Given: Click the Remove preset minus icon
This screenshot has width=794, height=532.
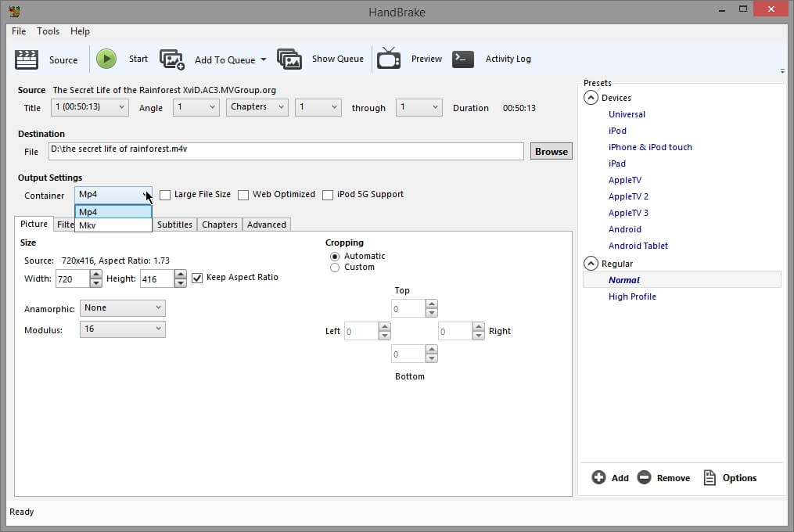Looking at the screenshot, I should (x=644, y=477).
